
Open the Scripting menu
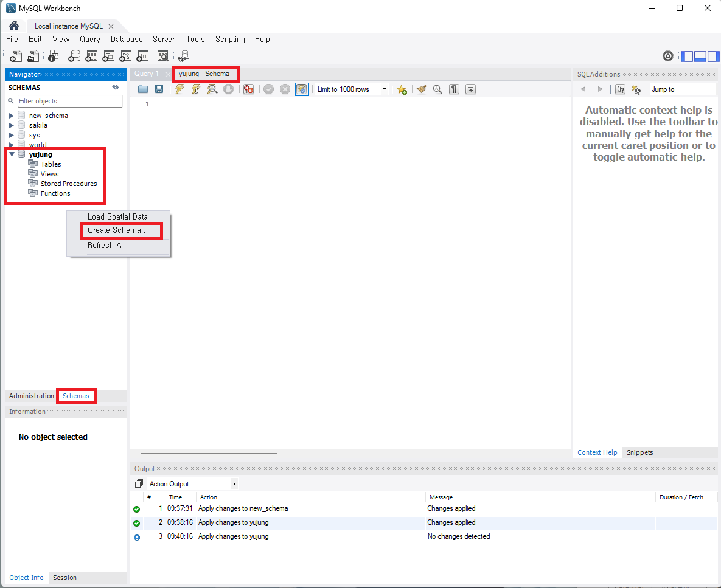click(x=230, y=39)
